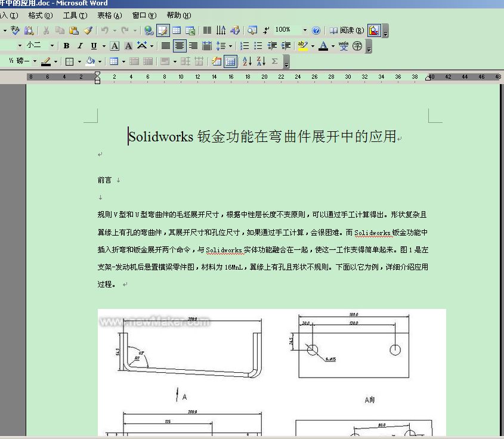
Task: Click the border color pen swatch
Action: click(46, 61)
